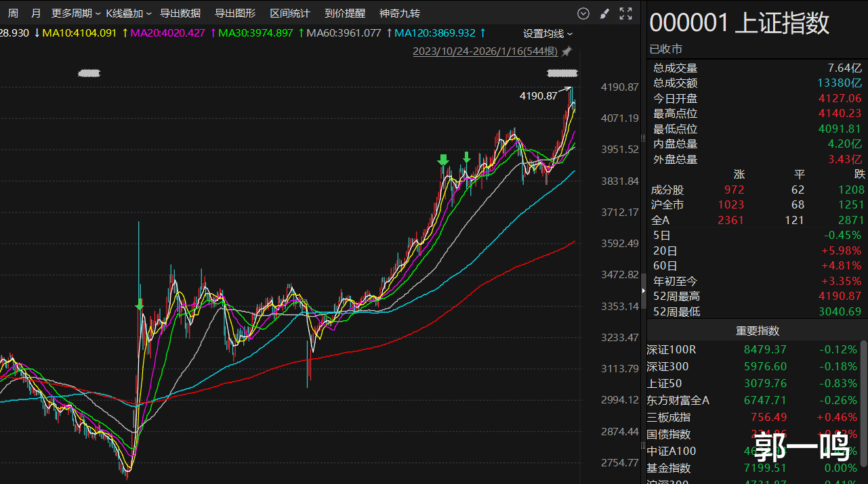
Task: Select the 外盘总量 3.43亿 row
Action: point(757,160)
